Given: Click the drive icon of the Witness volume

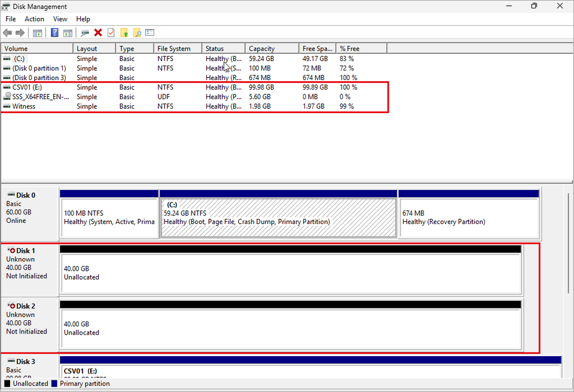Looking at the screenshot, I should (7, 106).
